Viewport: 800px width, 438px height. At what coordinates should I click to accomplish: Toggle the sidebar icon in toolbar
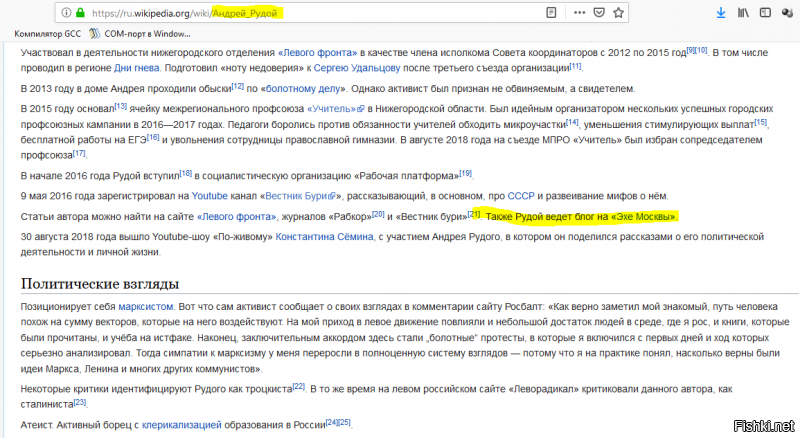pyautogui.click(x=765, y=13)
